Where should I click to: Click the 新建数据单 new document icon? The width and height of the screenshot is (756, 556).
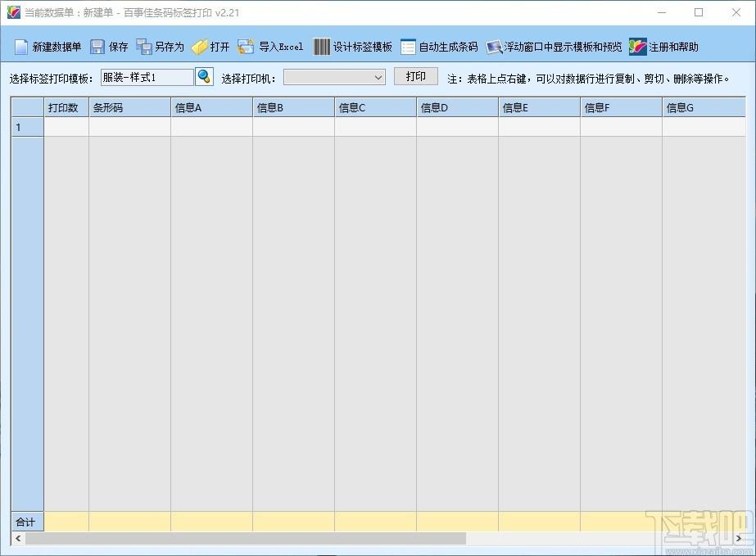pos(21,47)
